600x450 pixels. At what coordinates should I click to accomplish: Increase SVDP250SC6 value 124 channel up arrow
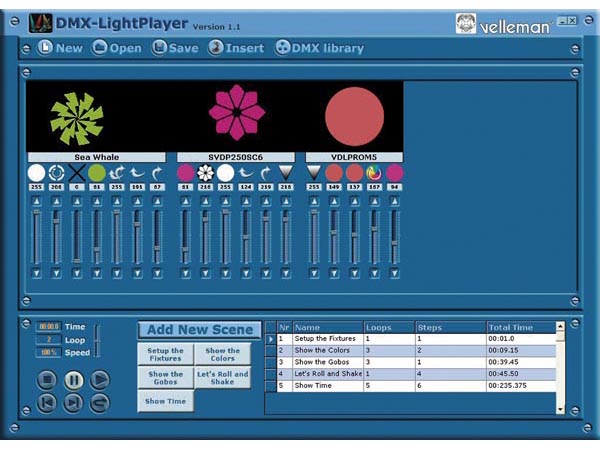click(x=246, y=201)
